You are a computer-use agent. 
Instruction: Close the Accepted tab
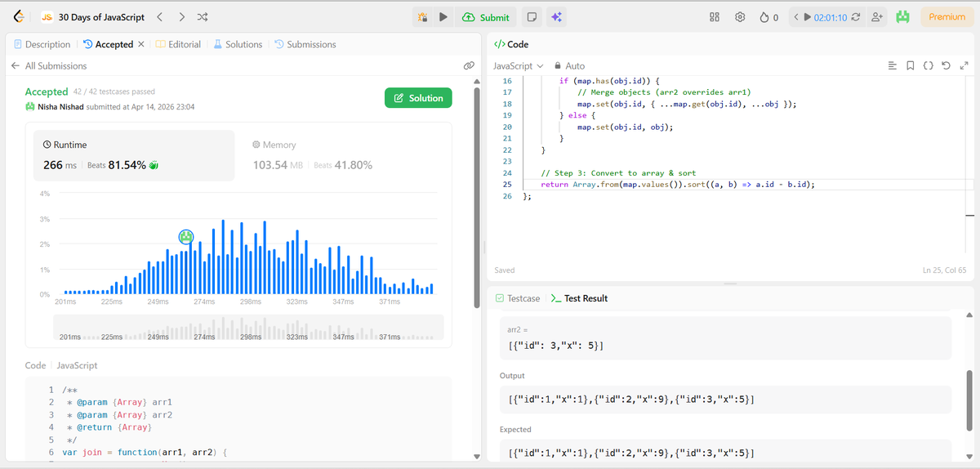141,44
